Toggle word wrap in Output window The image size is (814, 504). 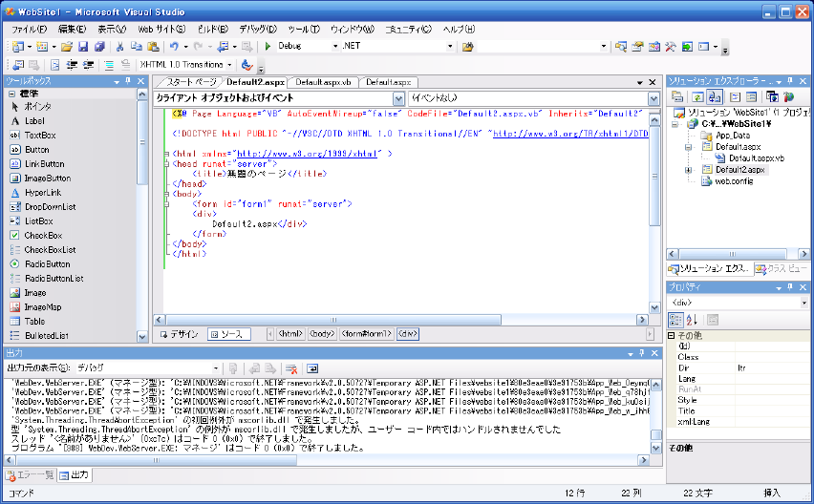coord(312,368)
